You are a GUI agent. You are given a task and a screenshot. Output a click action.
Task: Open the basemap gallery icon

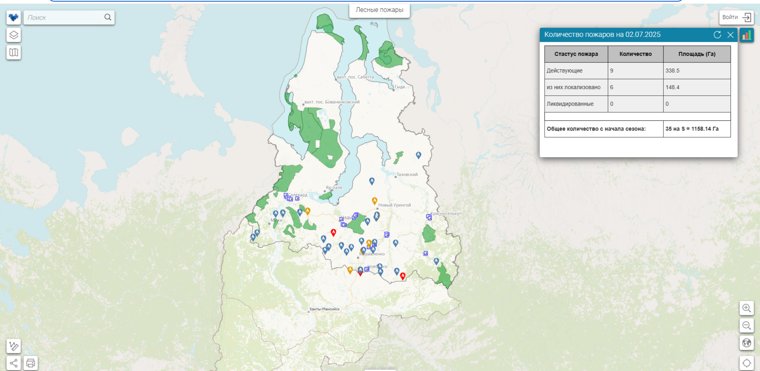(x=14, y=52)
